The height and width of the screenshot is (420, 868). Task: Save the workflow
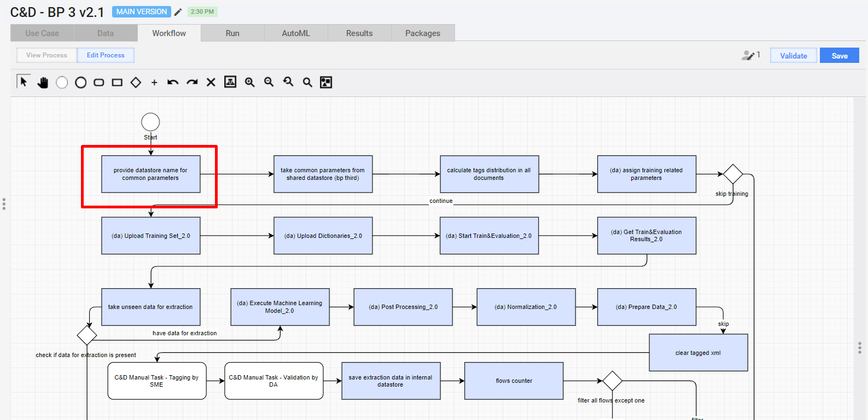840,56
